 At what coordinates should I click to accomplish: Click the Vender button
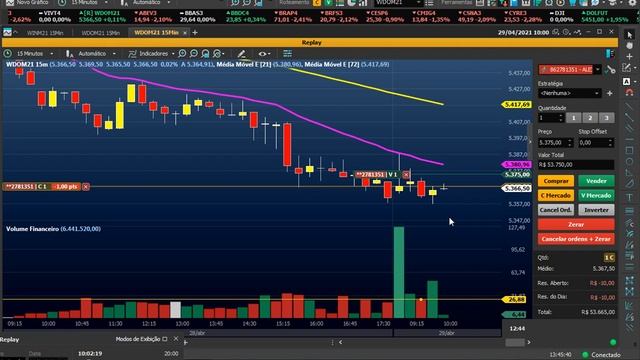596,181
